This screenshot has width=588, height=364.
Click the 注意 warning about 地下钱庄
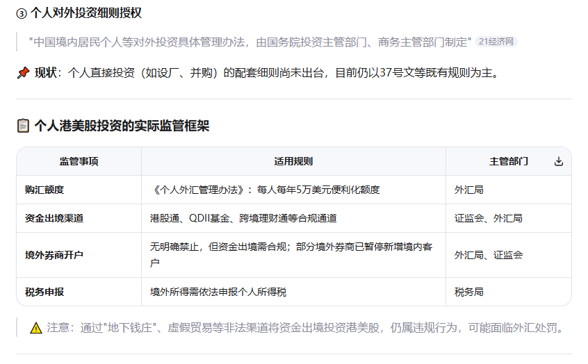(x=306, y=328)
